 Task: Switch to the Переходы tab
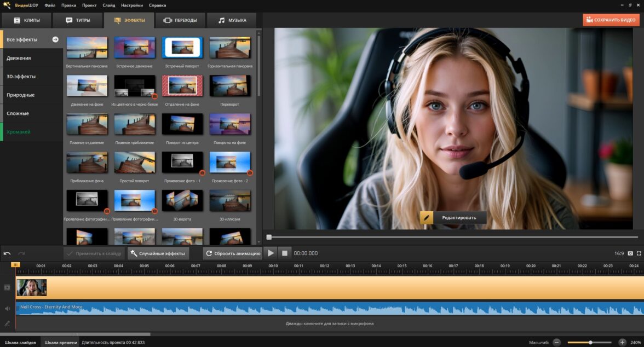pyautogui.click(x=180, y=20)
